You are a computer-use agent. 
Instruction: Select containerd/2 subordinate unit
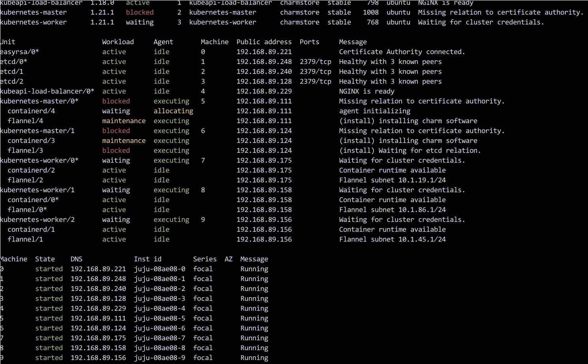pos(31,170)
